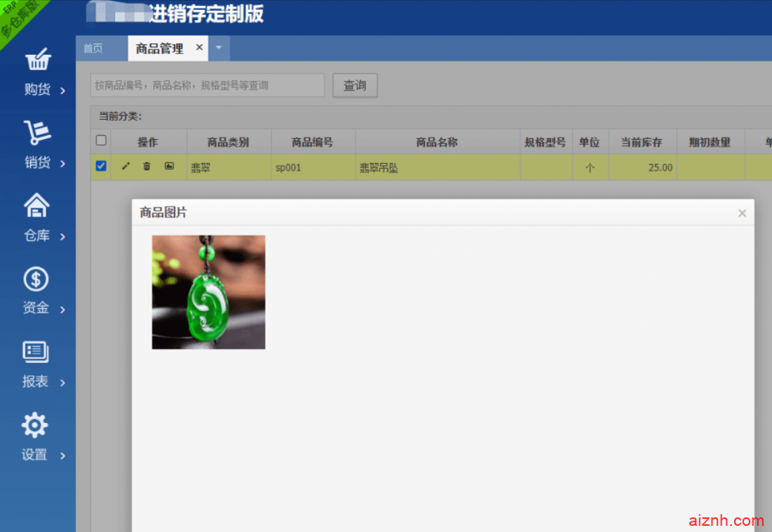Click the 销货 sidebar label
Screen dimensions: 772x532
click(x=37, y=162)
